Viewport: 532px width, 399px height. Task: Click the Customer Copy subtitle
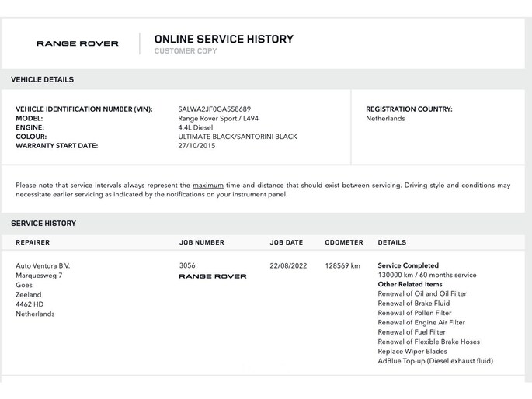click(186, 51)
